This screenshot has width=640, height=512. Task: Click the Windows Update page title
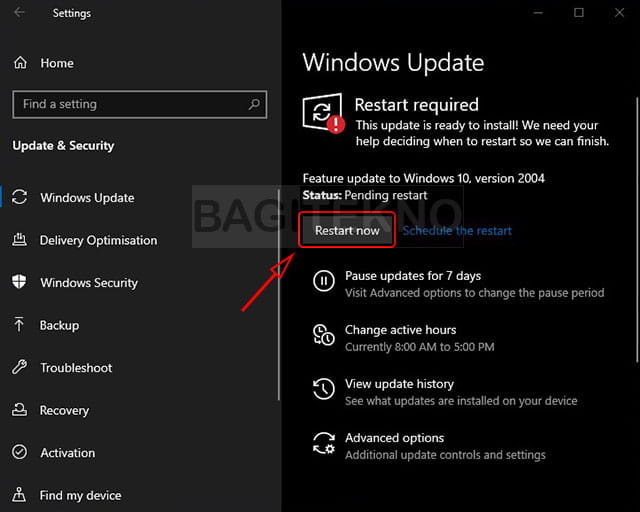click(x=393, y=63)
